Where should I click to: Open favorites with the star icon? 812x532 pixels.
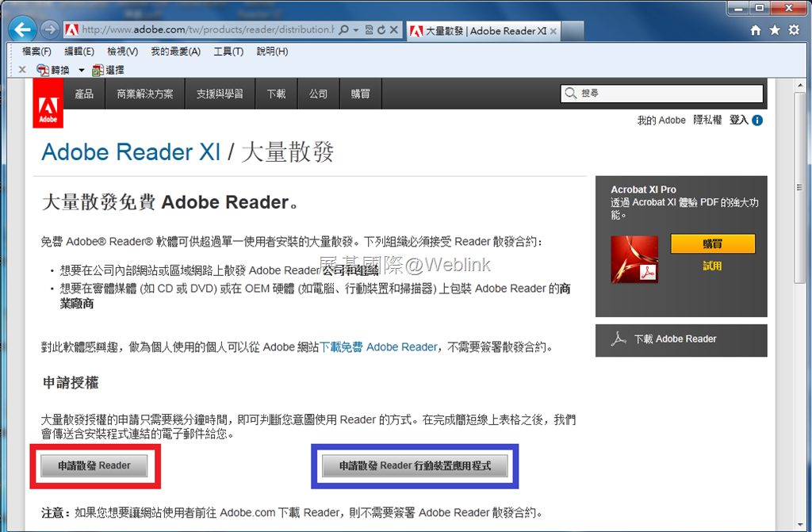775,30
